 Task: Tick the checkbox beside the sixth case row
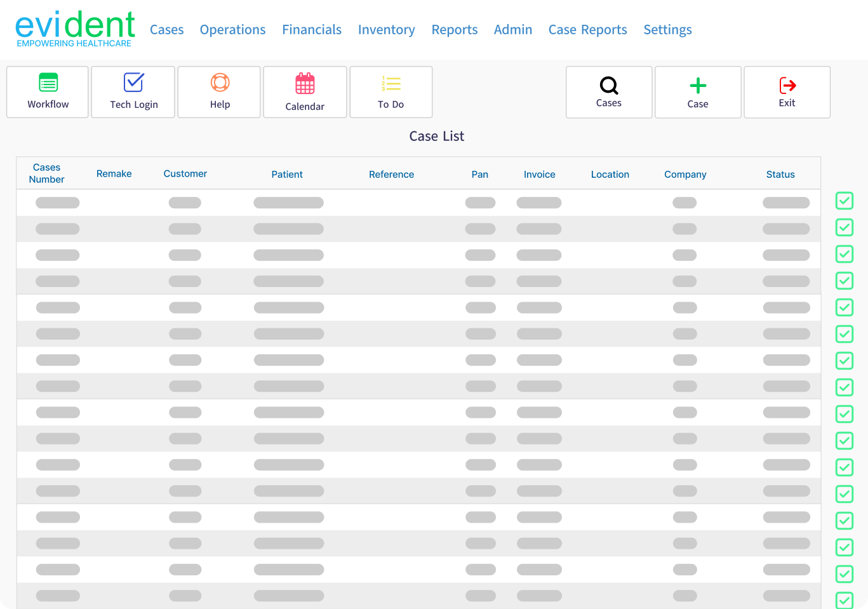tap(845, 334)
